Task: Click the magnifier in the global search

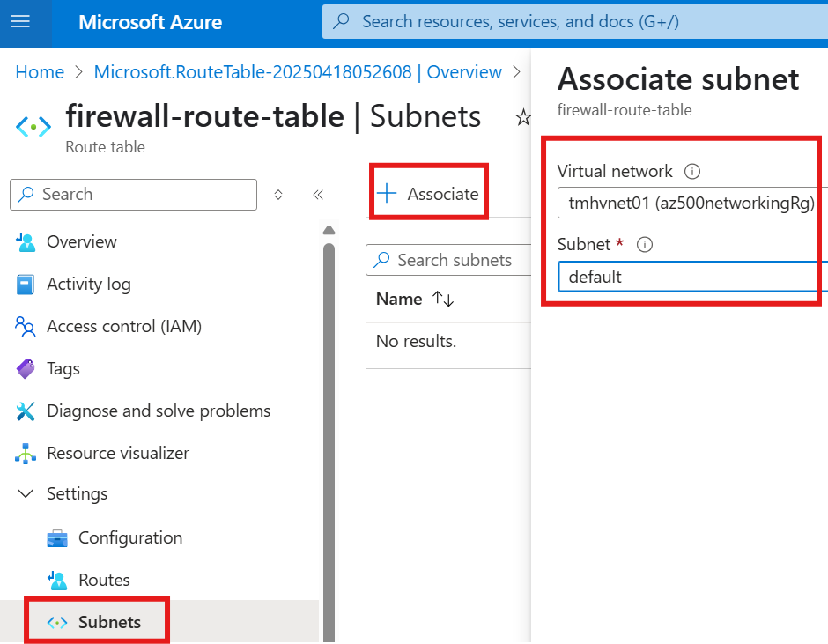Action: (x=341, y=21)
